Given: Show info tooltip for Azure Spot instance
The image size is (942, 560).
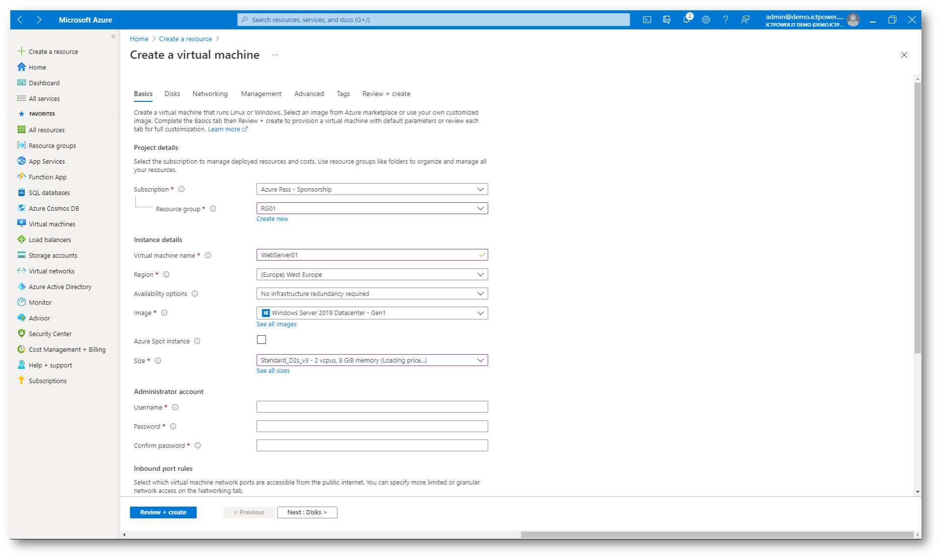Looking at the screenshot, I should 197,341.
